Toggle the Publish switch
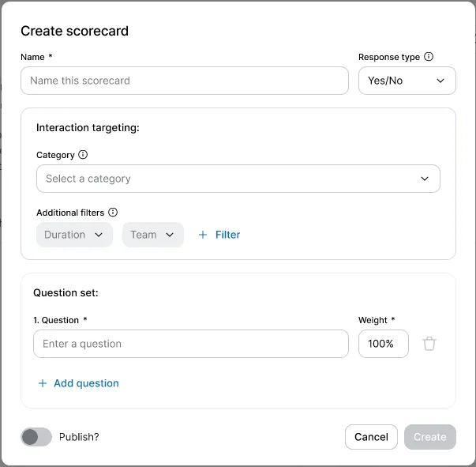Viewport: 476px width, 467px height. click(36, 437)
